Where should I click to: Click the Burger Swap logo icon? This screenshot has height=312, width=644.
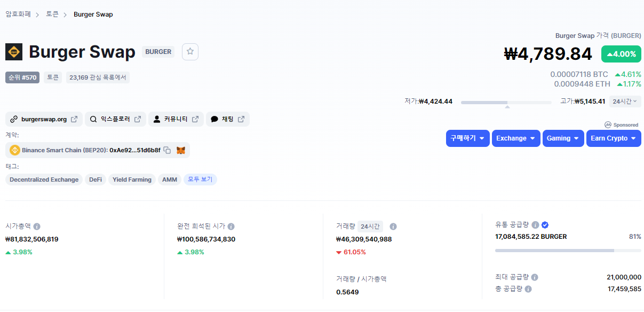click(x=14, y=52)
